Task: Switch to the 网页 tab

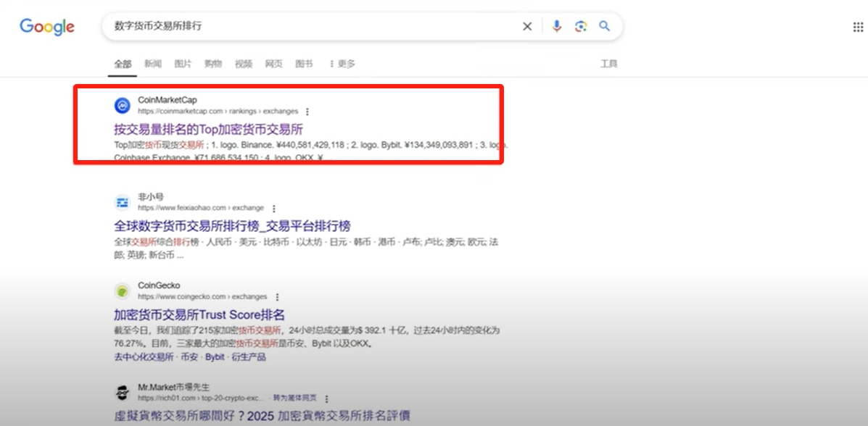Action: [x=273, y=64]
